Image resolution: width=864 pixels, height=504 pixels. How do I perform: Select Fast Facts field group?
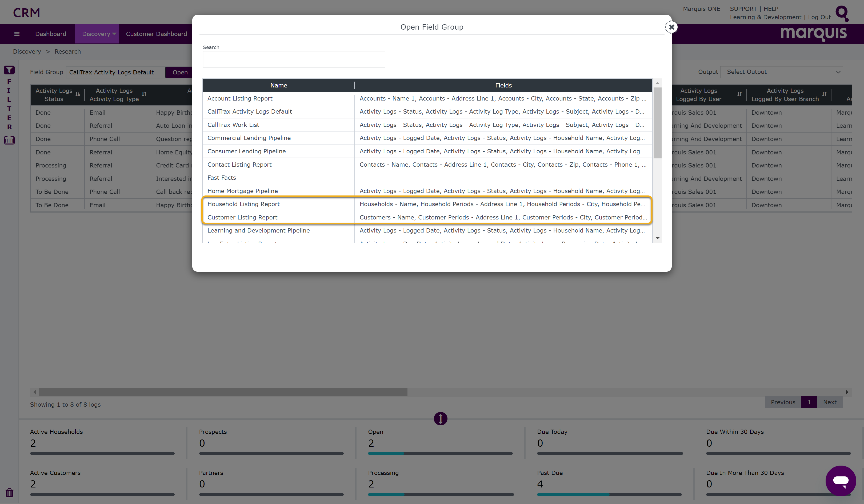427,178
